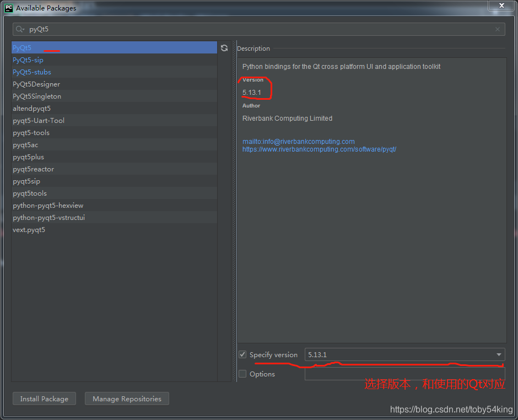
Task: Open the version dropdown showing 5.13.1
Action: (404, 354)
